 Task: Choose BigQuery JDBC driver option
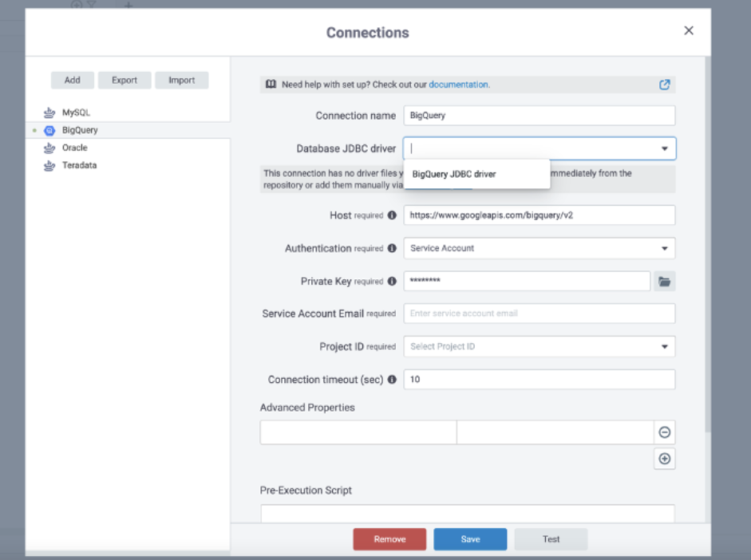pyautogui.click(x=477, y=174)
